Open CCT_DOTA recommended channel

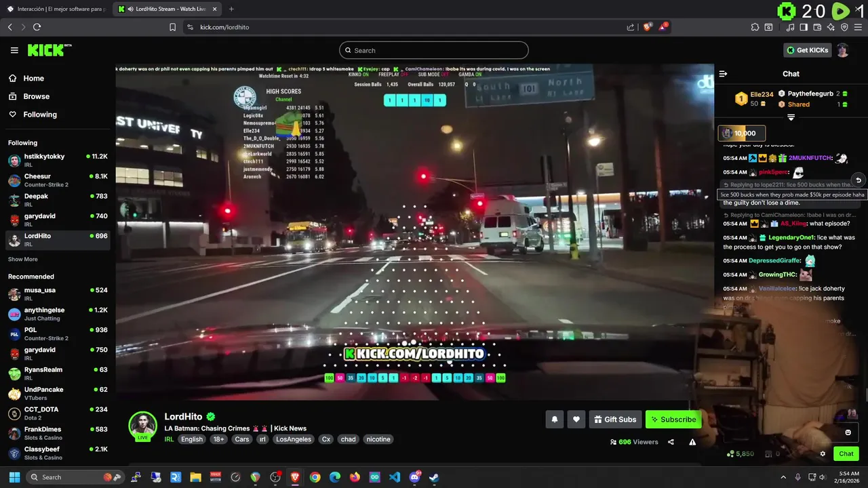coord(58,413)
